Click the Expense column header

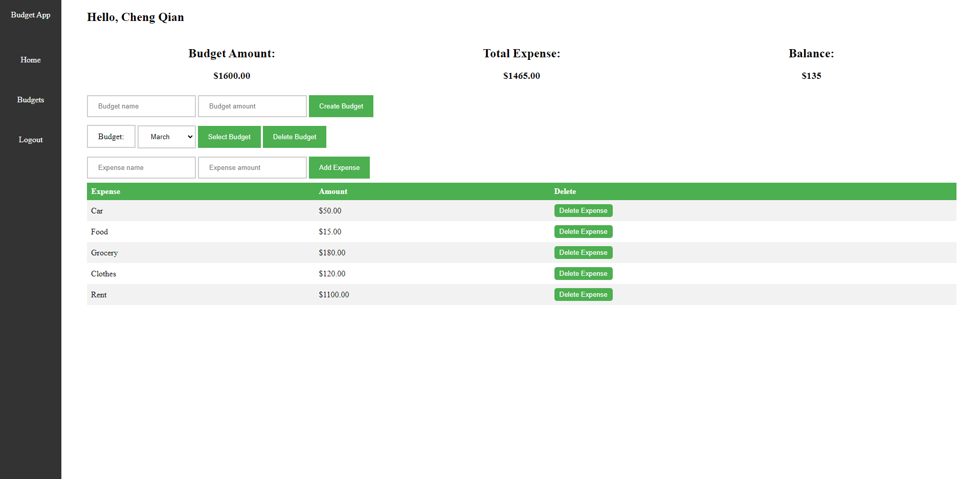click(x=105, y=191)
